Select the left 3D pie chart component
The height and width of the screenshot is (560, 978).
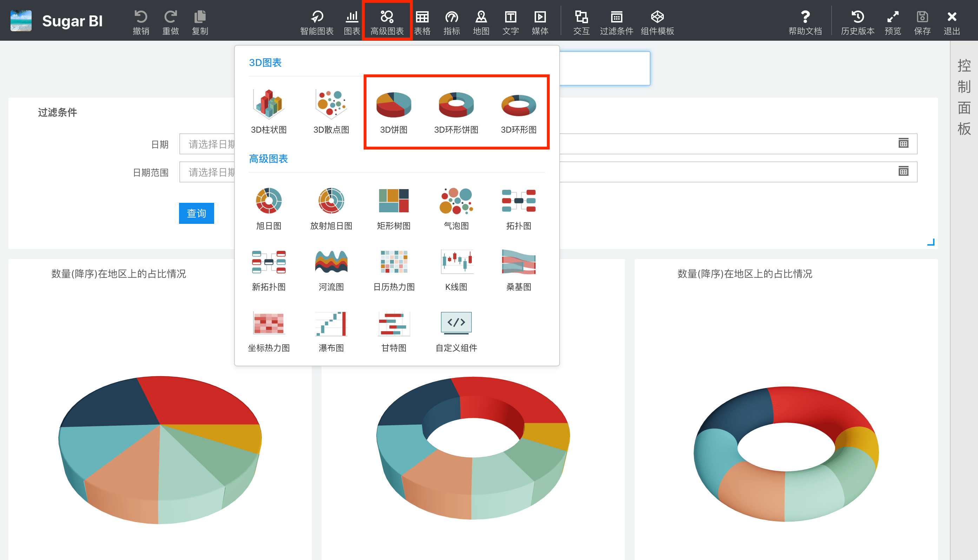pos(160,449)
